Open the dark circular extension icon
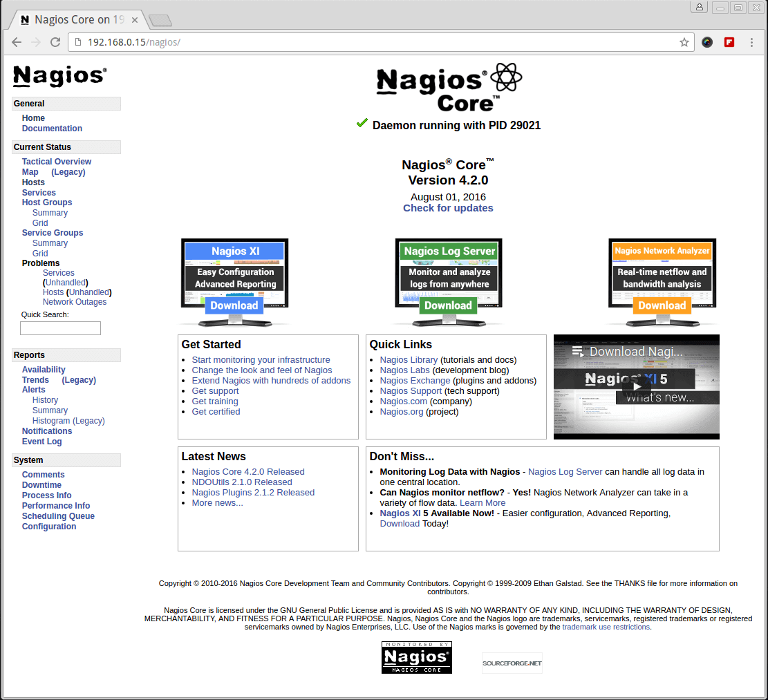768x700 pixels. point(707,42)
